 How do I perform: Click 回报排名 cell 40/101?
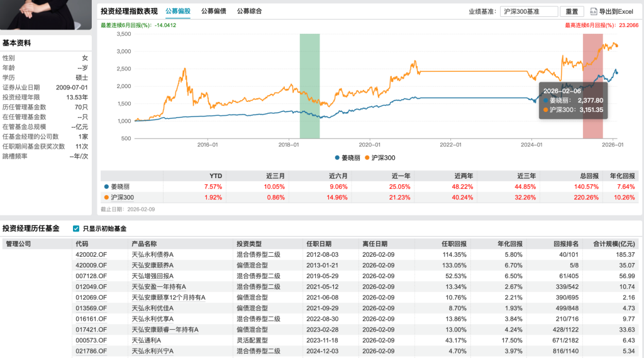(x=569, y=255)
